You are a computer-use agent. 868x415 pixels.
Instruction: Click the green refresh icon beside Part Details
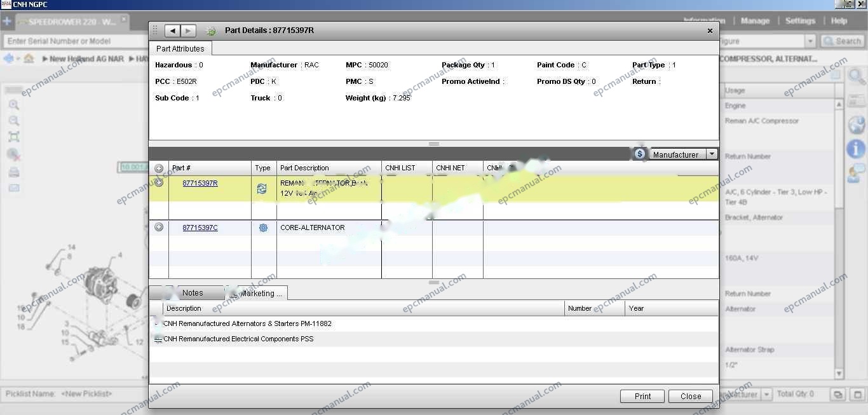[x=211, y=31]
